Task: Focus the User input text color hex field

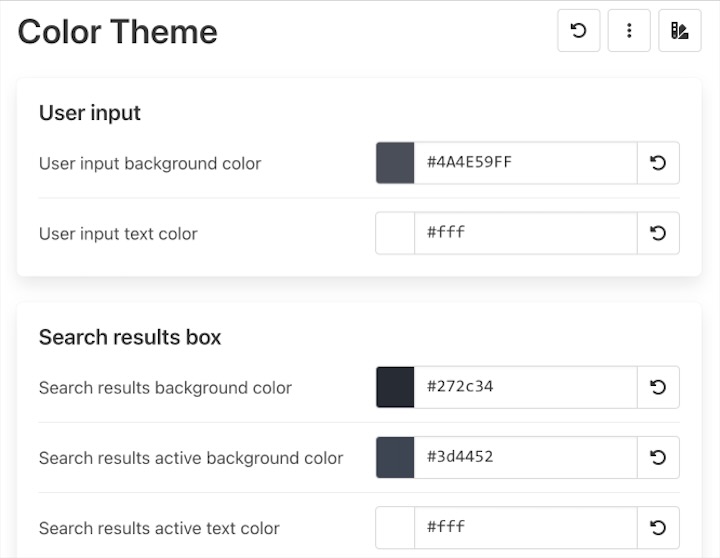Action: coord(525,233)
